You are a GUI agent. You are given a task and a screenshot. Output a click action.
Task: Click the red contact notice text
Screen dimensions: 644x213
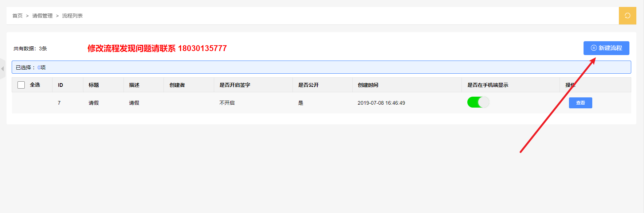[x=157, y=48]
